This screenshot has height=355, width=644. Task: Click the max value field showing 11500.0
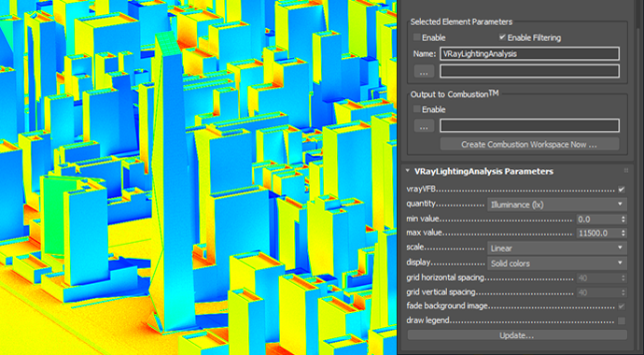(x=598, y=234)
